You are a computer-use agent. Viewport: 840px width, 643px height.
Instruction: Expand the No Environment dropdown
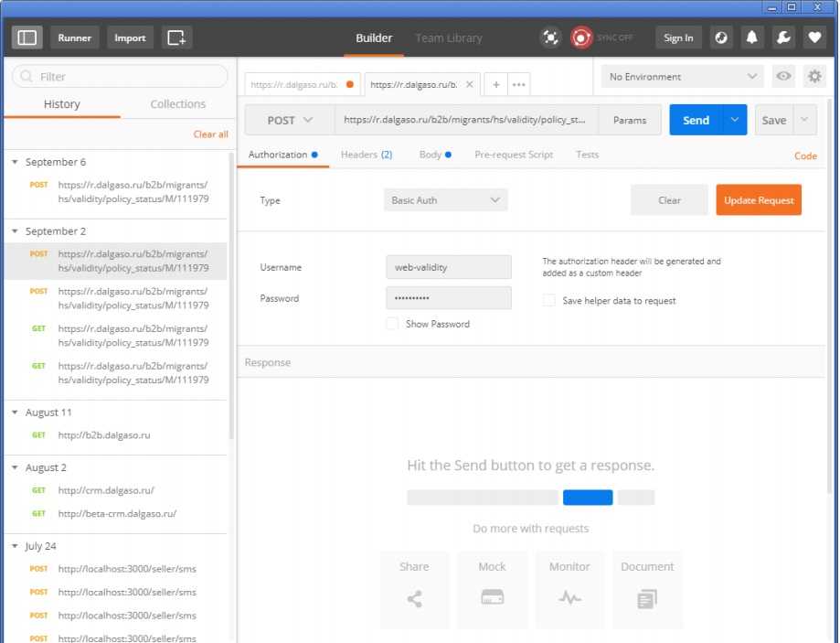point(683,77)
